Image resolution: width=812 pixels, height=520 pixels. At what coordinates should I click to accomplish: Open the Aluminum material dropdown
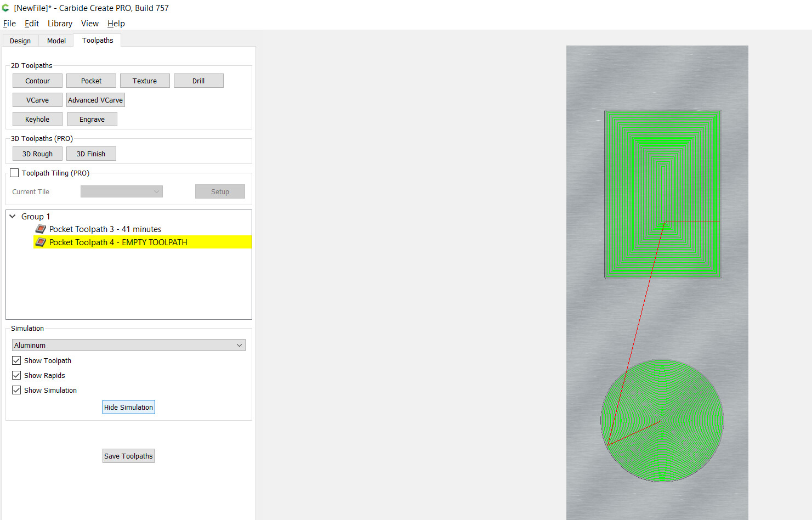coord(129,345)
